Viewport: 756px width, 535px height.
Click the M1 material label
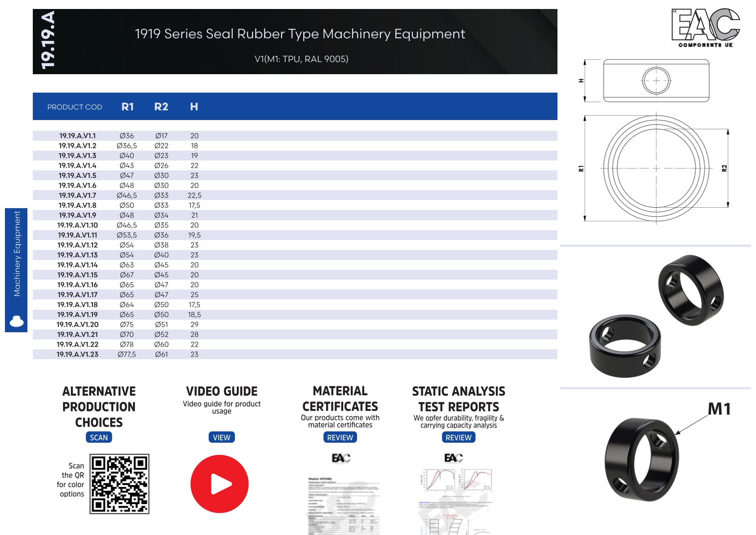coord(719,409)
